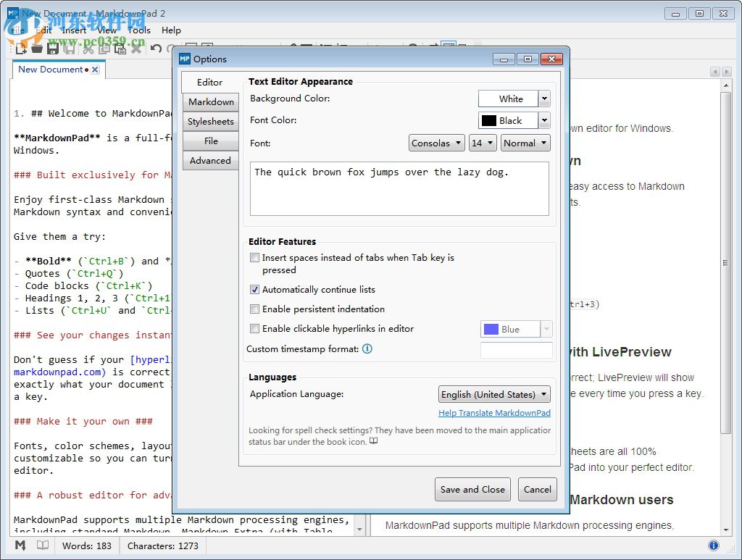Click the info icon in the status bar
The height and width of the screenshot is (560, 742).
pyautogui.click(x=714, y=546)
